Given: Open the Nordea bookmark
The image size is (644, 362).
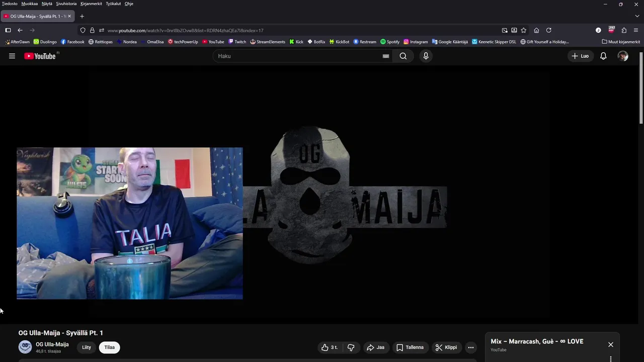Looking at the screenshot, I should (127, 42).
